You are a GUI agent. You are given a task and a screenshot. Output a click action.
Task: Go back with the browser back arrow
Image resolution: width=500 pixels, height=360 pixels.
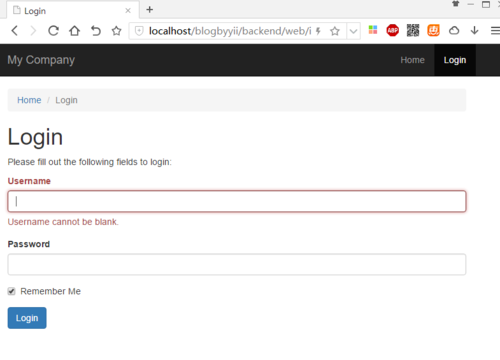[x=14, y=31]
